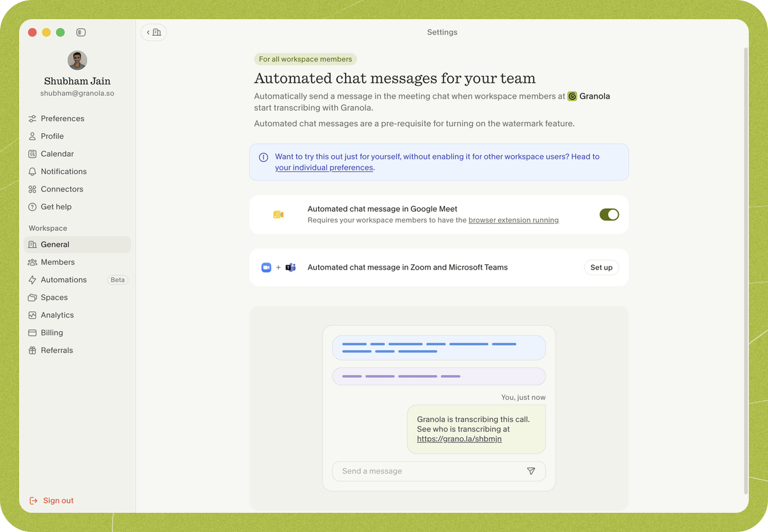Click the Notifications bell icon

pos(33,172)
